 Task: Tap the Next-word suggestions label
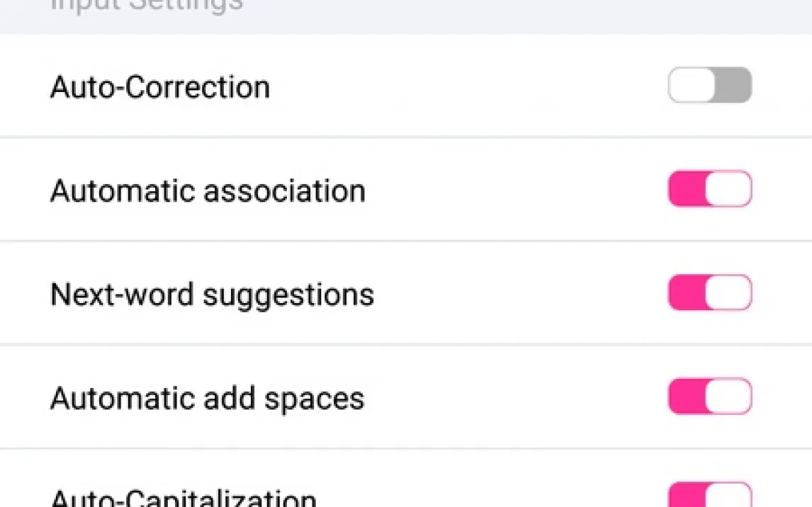(x=212, y=295)
